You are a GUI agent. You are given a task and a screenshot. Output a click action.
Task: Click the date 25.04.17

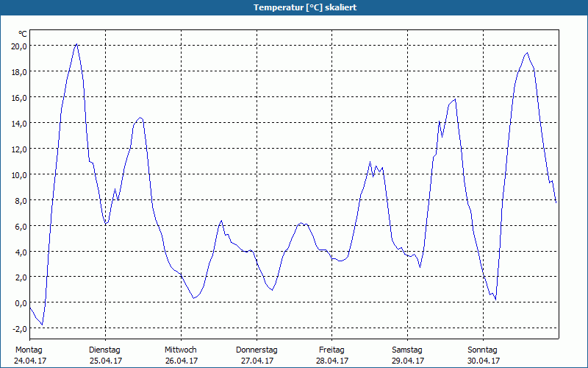[106, 361]
